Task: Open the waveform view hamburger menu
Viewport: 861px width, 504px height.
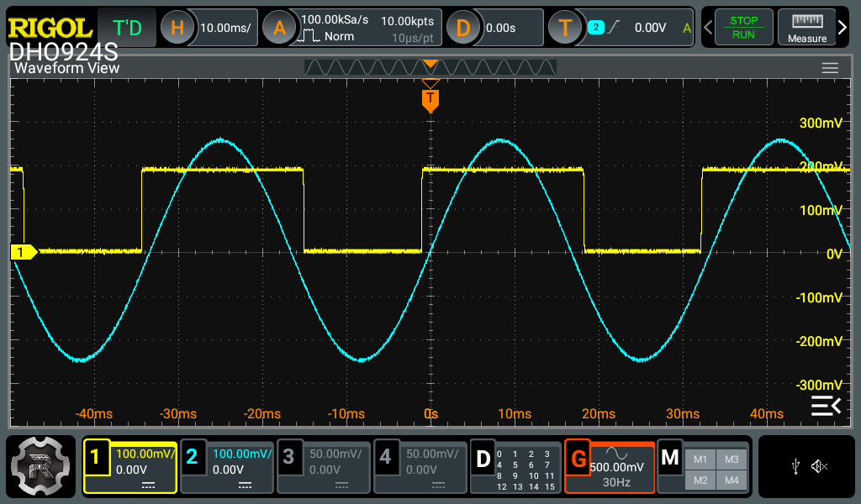Action: click(x=830, y=68)
